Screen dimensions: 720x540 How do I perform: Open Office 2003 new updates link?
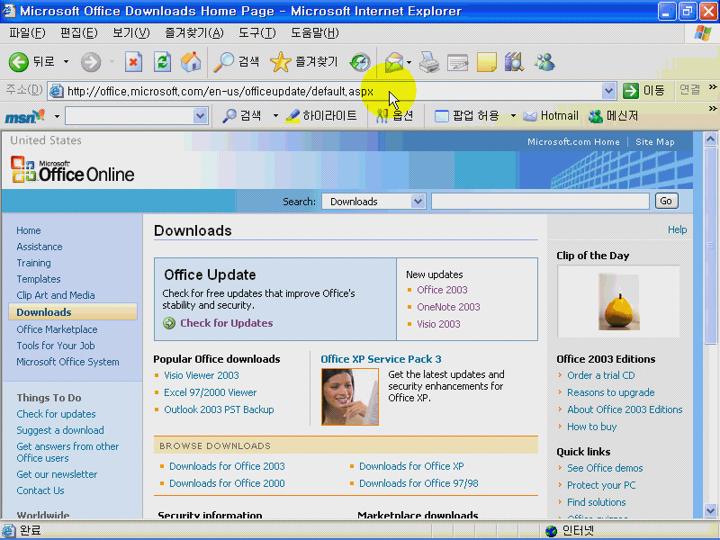pyautogui.click(x=442, y=290)
